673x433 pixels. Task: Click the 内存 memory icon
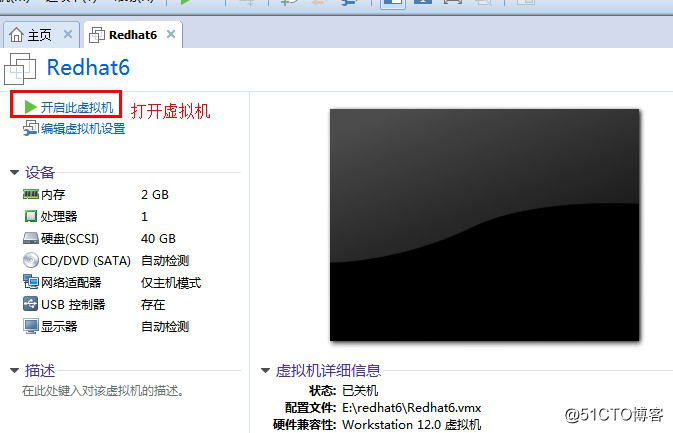click(30, 194)
